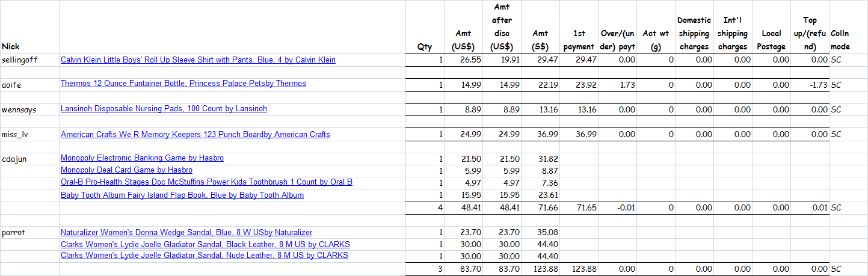868x276 pixels.
Task: Select the Amt (S$) header cell
Action: tap(540, 27)
